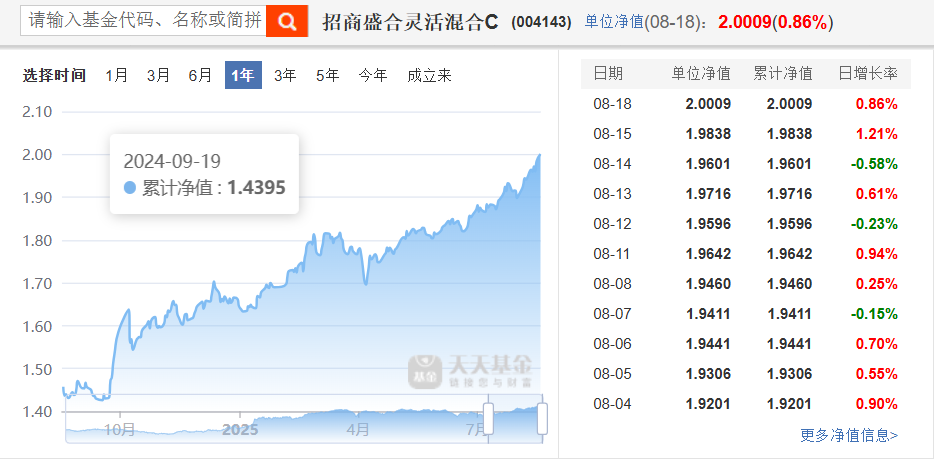Click the 2.10 y-axis label
The image size is (934, 462).
pyautogui.click(x=37, y=111)
